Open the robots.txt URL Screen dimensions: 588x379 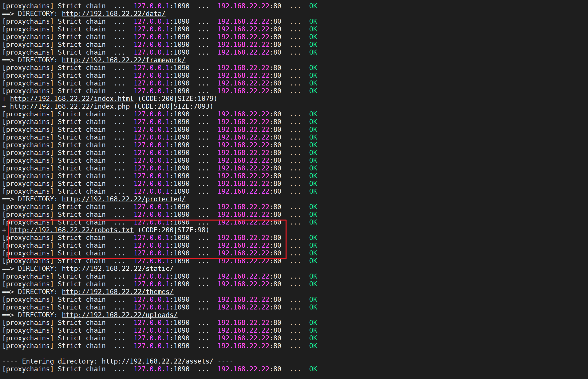click(x=72, y=230)
